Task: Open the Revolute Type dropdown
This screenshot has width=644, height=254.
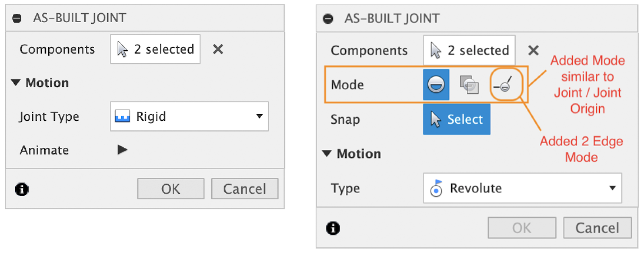Action: pos(522,188)
